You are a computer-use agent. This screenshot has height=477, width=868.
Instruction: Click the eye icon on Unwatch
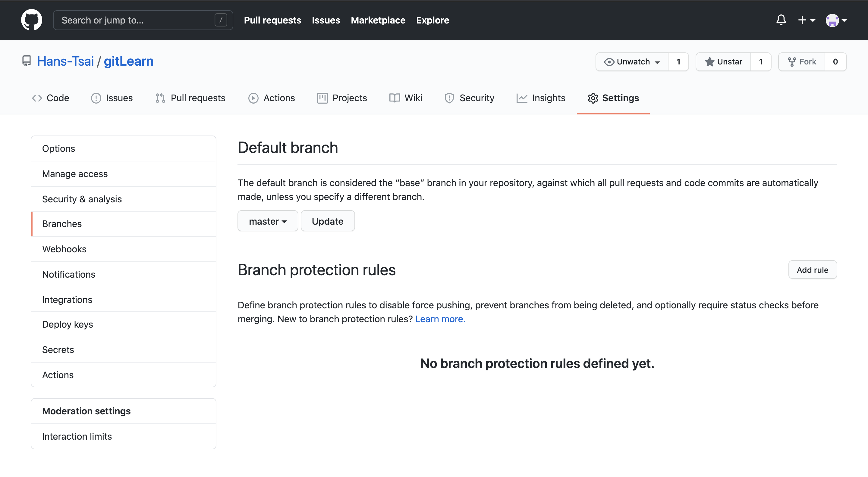tap(609, 62)
